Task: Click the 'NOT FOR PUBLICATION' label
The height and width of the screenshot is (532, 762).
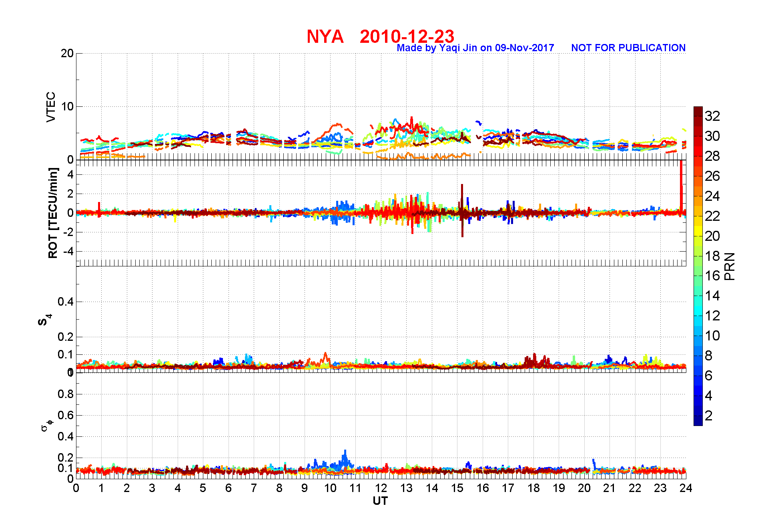Action: click(x=628, y=48)
